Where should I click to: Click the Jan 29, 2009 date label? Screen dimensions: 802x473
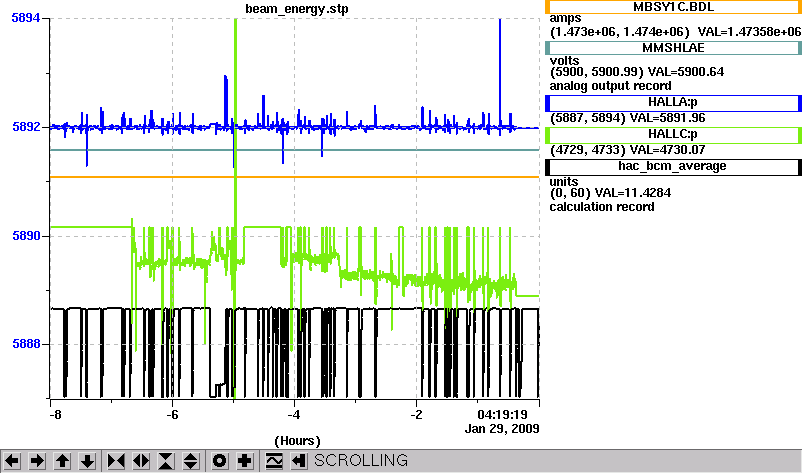tap(502, 429)
